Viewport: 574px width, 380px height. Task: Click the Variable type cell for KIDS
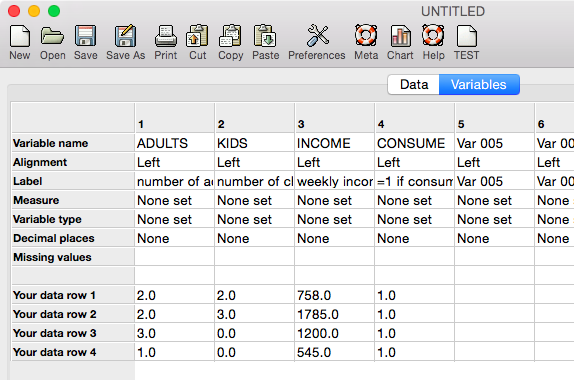coord(254,219)
